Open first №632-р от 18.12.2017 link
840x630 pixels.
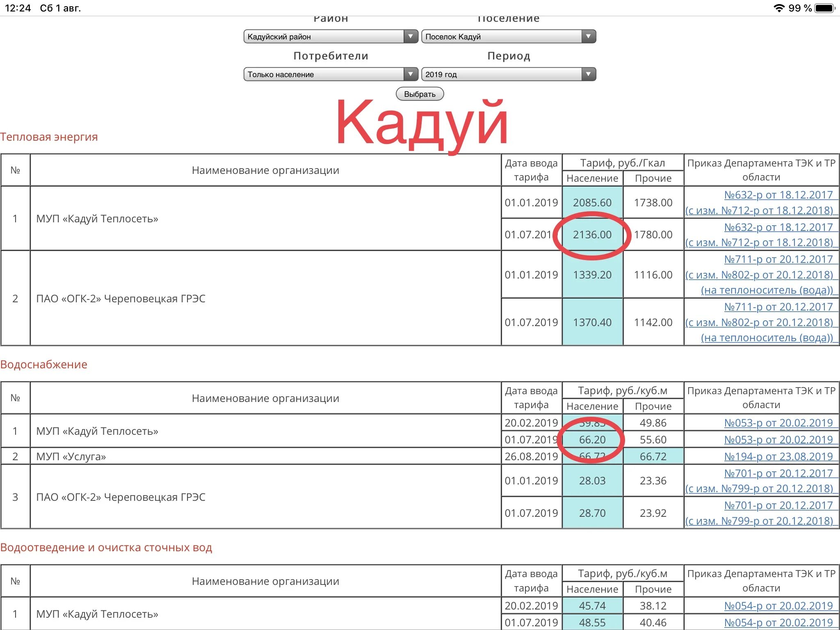tap(778, 195)
